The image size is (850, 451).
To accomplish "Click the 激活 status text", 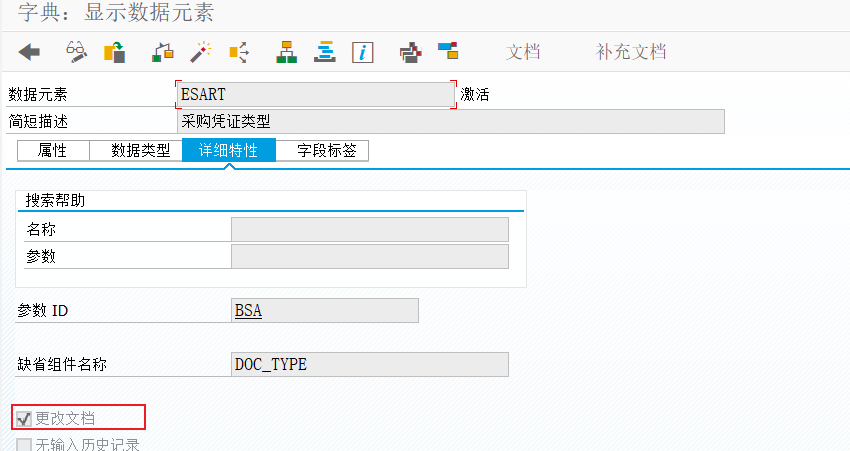I will 475,95.
